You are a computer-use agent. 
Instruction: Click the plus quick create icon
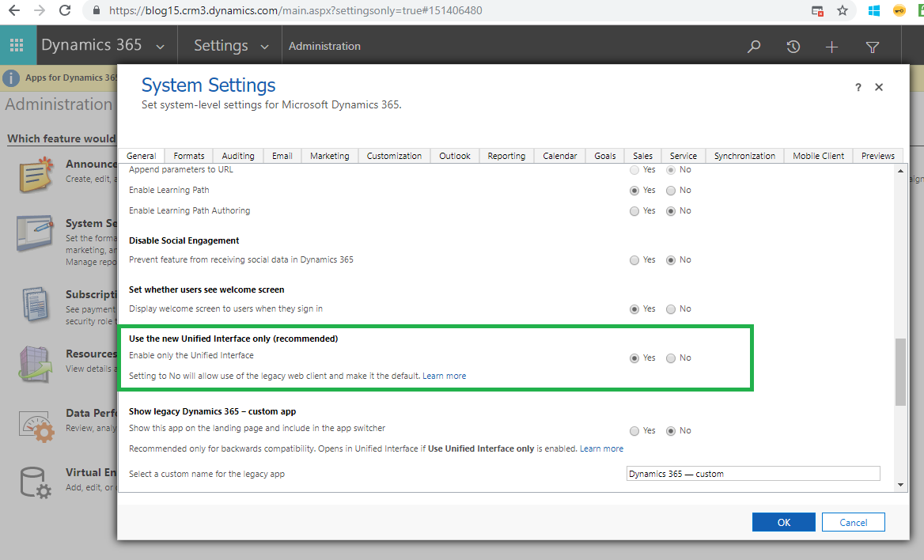tap(831, 47)
